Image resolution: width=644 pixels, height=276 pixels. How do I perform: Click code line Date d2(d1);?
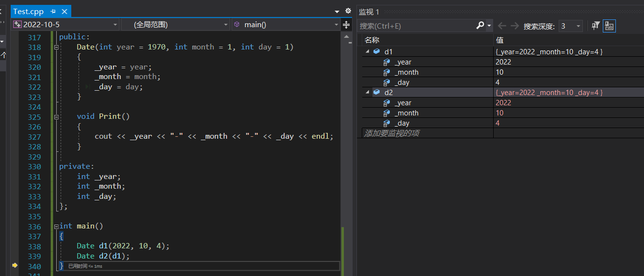(103, 256)
